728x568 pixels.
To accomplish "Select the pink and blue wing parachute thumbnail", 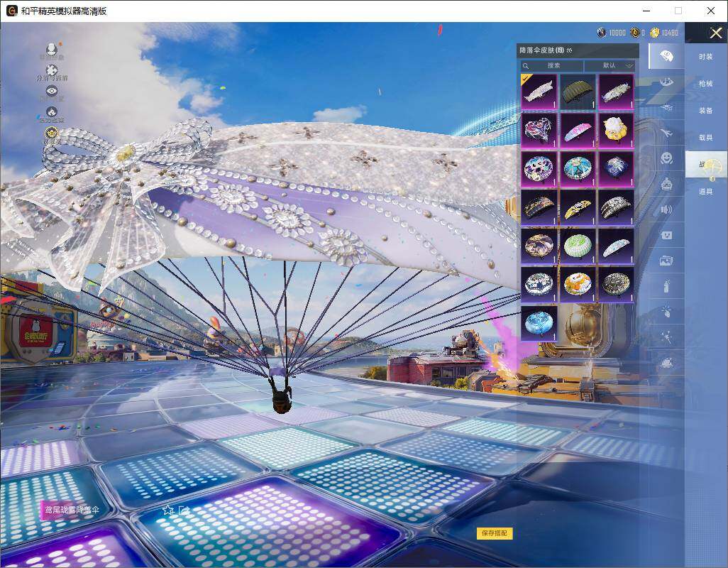I will 577,130.
